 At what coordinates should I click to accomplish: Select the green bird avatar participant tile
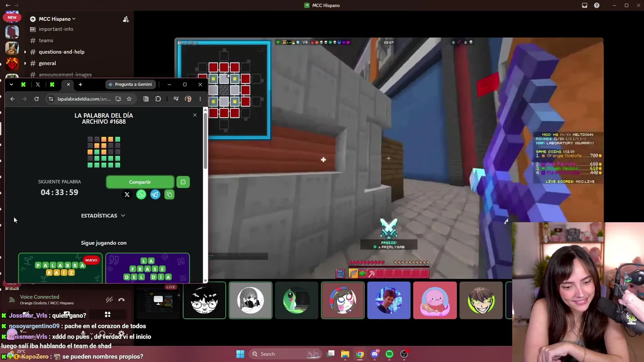(x=296, y=301)
